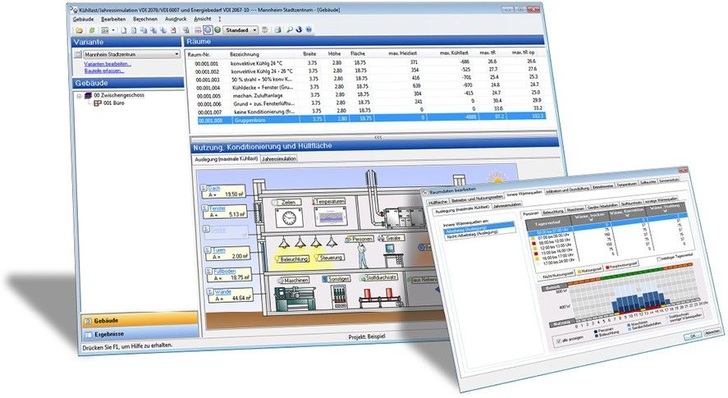Click the wall clock Zeiten picture

point(289,218)
